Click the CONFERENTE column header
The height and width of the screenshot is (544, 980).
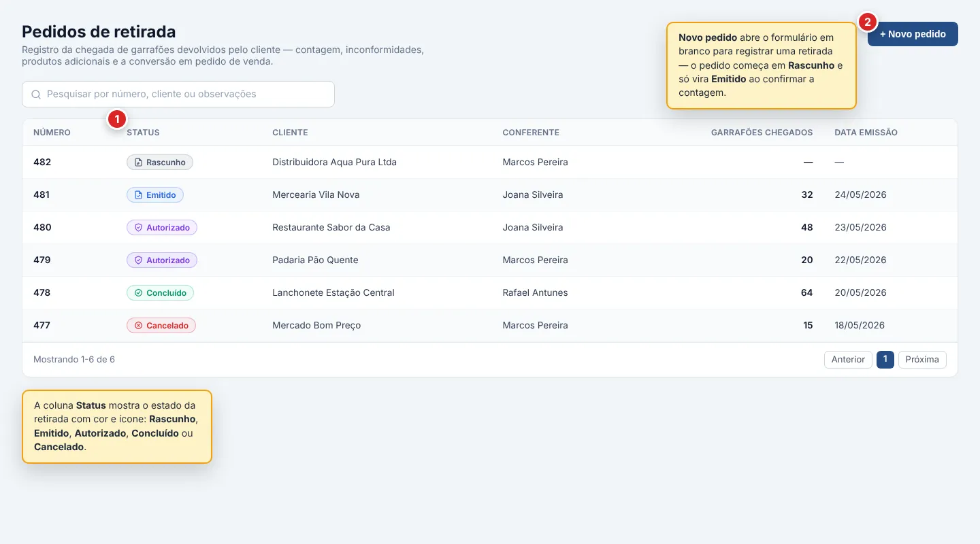coord(531,133)
